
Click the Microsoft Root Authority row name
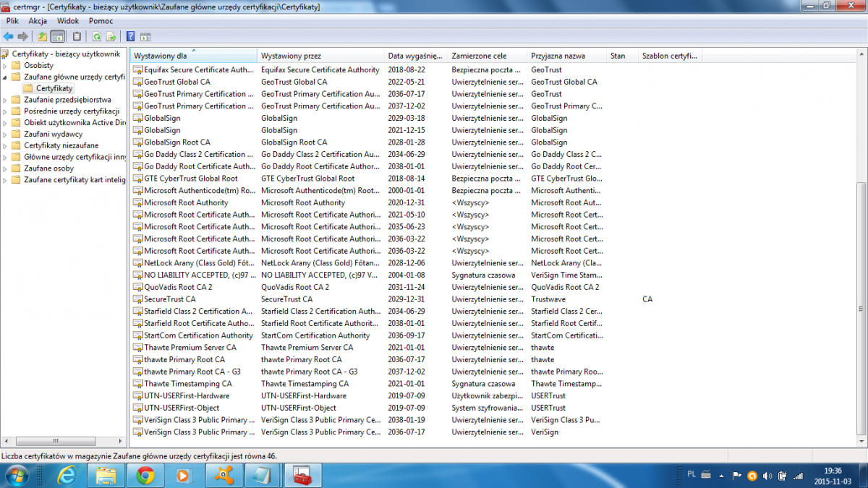pos(186,202)
